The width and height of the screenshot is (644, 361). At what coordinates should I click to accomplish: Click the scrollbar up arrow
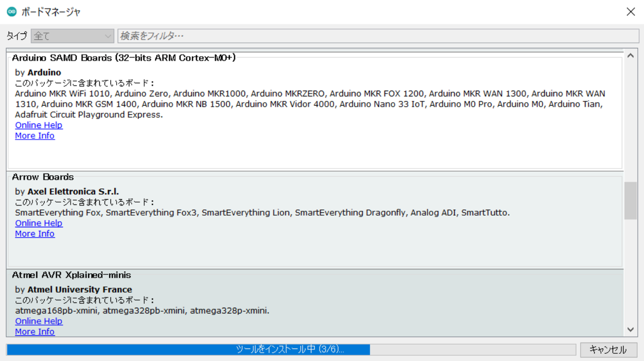click(630, 55)
